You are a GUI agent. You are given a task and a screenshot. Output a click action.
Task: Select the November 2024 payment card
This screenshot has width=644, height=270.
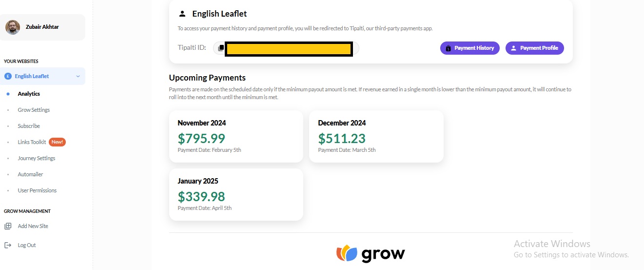click(236, 136)
